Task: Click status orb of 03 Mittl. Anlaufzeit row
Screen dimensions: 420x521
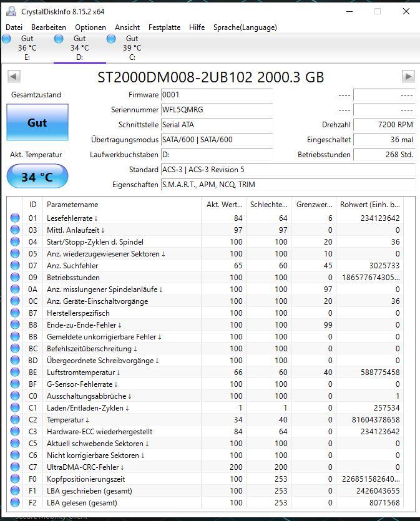Action: click(15, 230)
